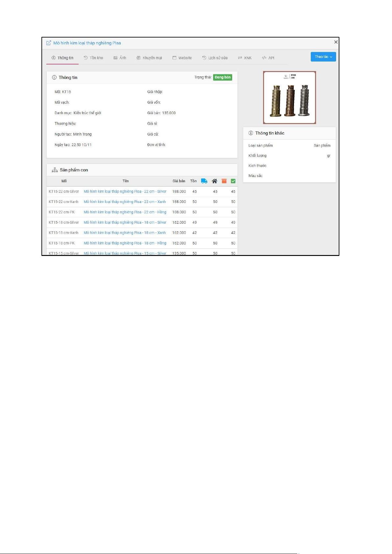
Task: Click the Mã: KT15 field
Action: click(63, 92)
